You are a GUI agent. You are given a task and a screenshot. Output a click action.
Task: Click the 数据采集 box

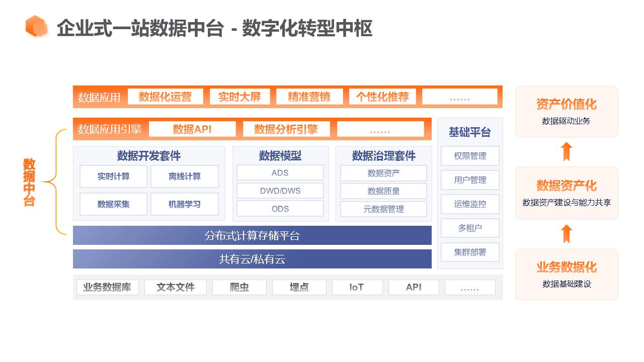pyautogui.click(x=113, y=204)
